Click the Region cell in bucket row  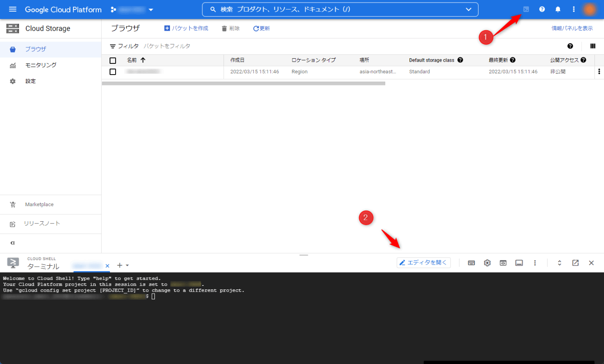click(299, 72)
